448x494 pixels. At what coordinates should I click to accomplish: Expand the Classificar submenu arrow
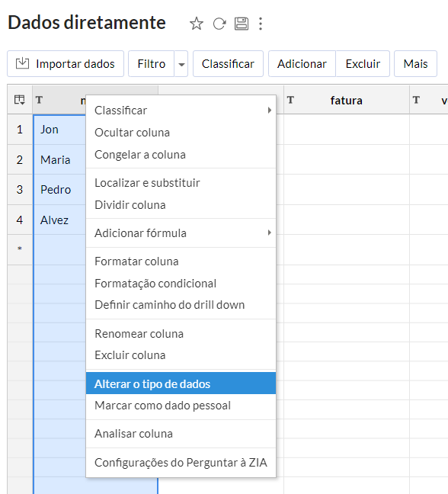[270, 111]
